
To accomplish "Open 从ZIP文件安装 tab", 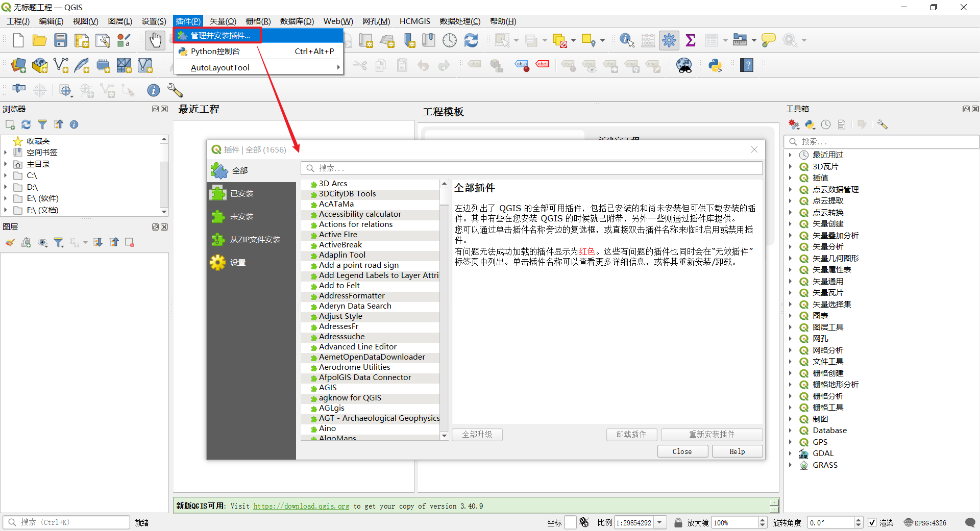I will pos(252,240).
